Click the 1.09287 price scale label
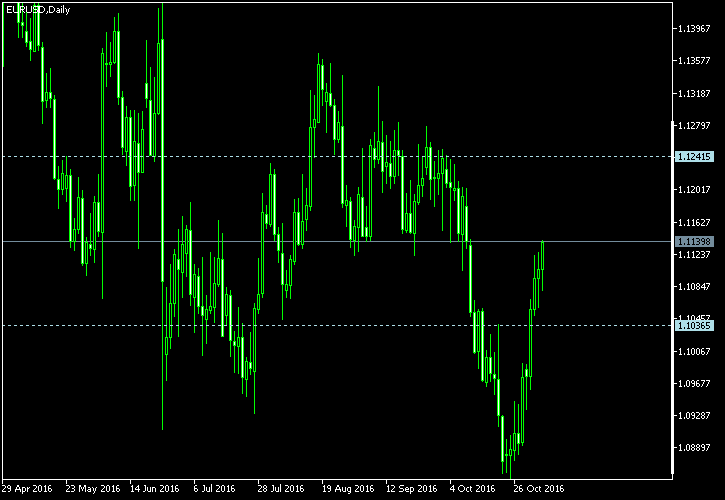The width and height of the screenshot is (725, 500). click(694, 415)
